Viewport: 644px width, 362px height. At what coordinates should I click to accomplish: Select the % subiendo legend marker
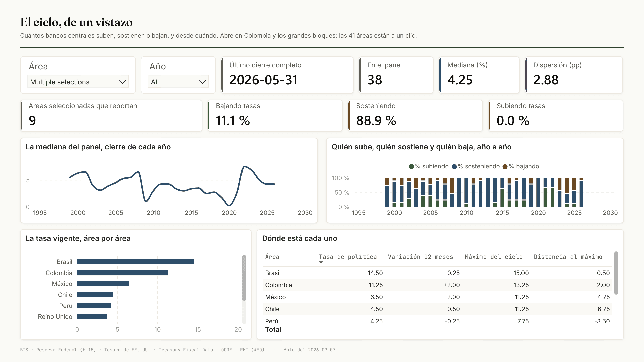pos(411,167)
